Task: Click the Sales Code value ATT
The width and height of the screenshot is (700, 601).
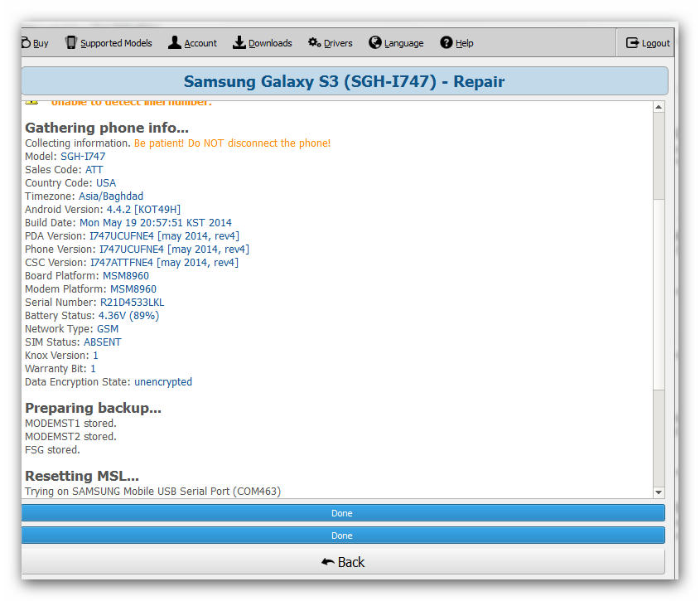Action: (x=94, y=170)
